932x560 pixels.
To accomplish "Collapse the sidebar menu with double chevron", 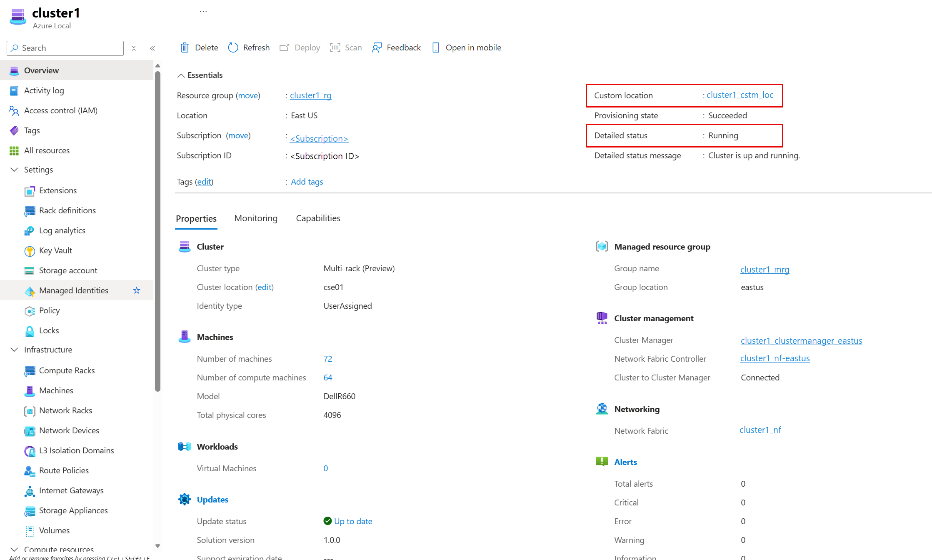I will tap(152, 48).
